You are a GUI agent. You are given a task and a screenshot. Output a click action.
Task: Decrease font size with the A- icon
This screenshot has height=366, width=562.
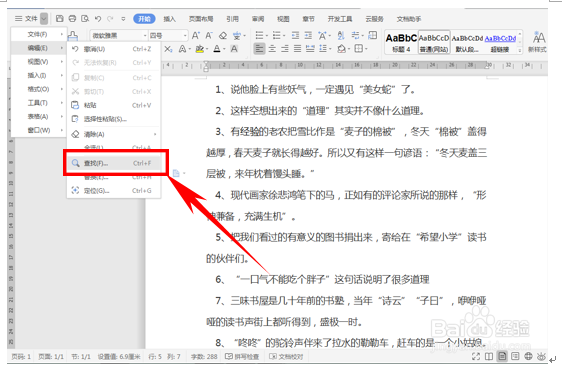(209, 35)
